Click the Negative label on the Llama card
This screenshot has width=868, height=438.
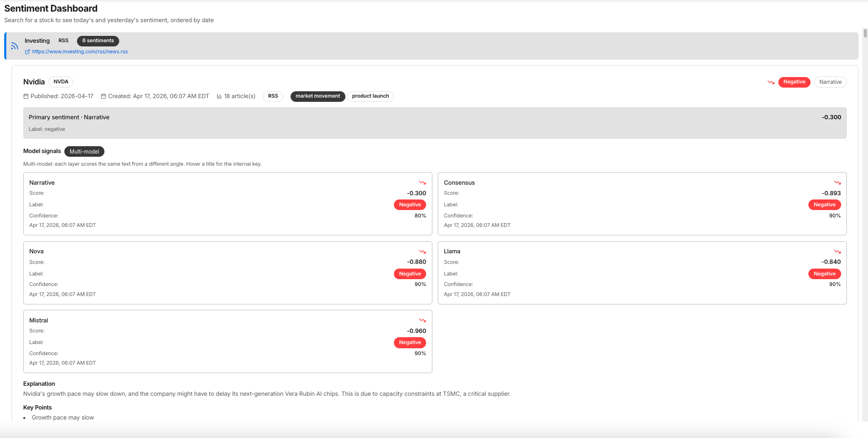(825, 274)
